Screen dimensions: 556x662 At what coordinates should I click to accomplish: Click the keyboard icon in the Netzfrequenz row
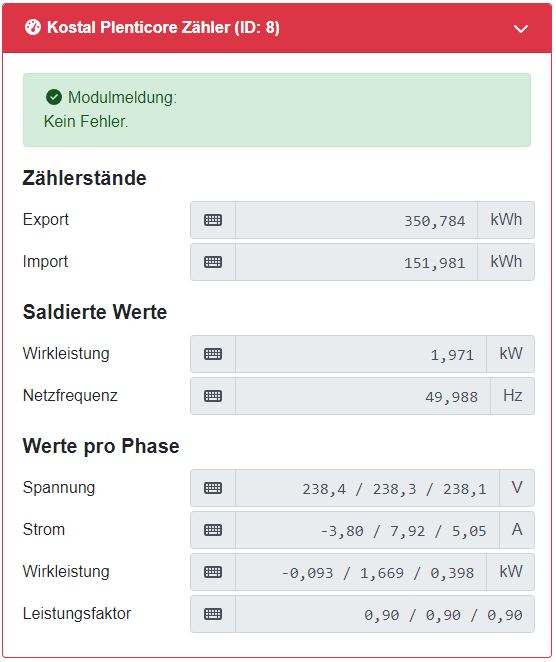213,396
